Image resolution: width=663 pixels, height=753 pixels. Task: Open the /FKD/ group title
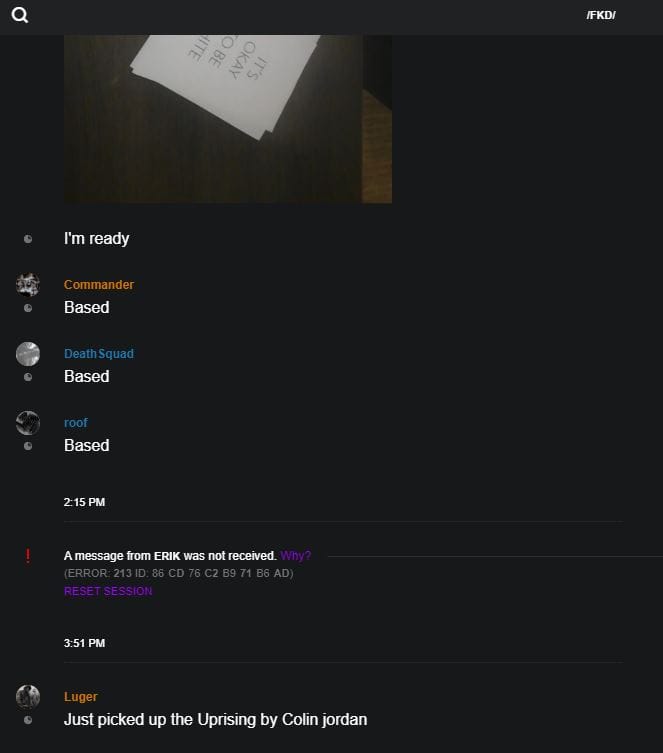coord(601,15)
